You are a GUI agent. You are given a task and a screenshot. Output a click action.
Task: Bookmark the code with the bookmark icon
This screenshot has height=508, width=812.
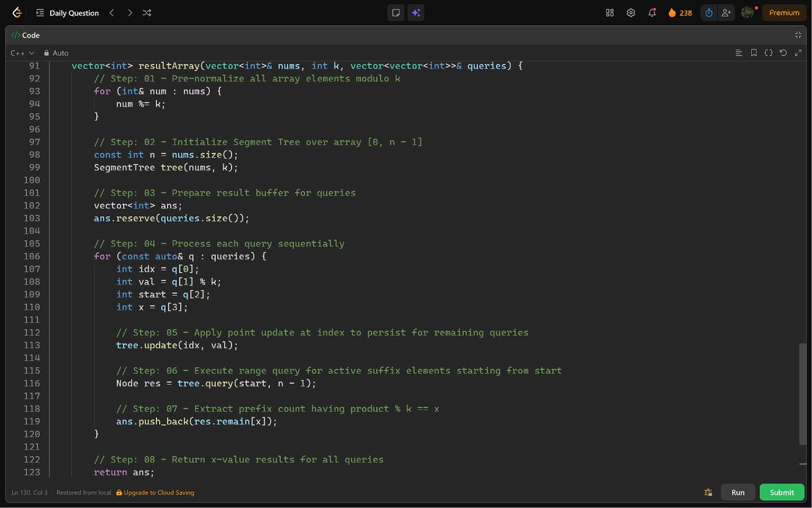click(x=754, y=53)
